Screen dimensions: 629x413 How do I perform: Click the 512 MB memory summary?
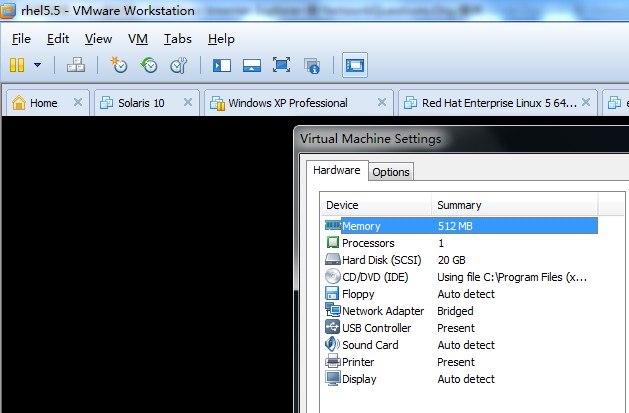455,226
